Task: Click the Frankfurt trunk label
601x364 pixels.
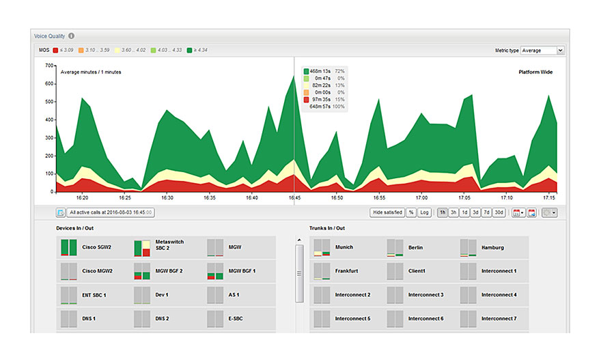Action: [346, 271]
